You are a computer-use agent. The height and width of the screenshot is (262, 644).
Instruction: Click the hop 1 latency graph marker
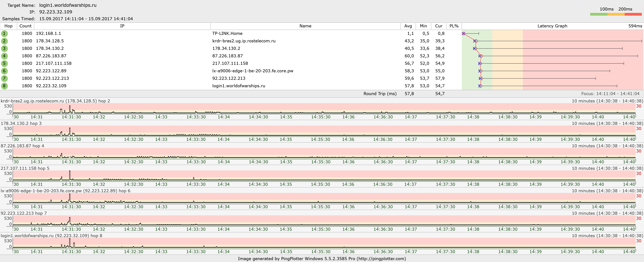(x=463, y=34)
